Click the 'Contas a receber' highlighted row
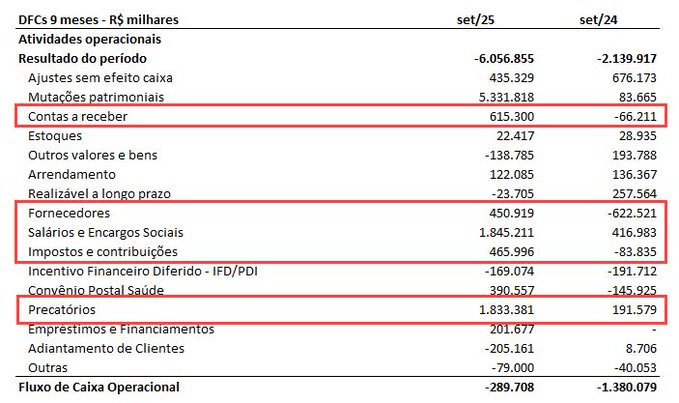 tap(78, 117)
